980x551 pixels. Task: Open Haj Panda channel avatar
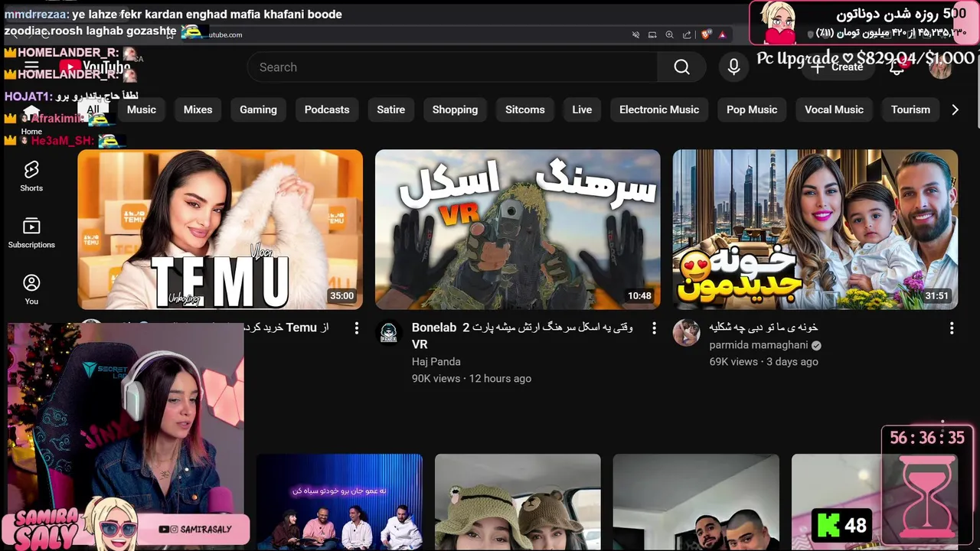[389, 333]
